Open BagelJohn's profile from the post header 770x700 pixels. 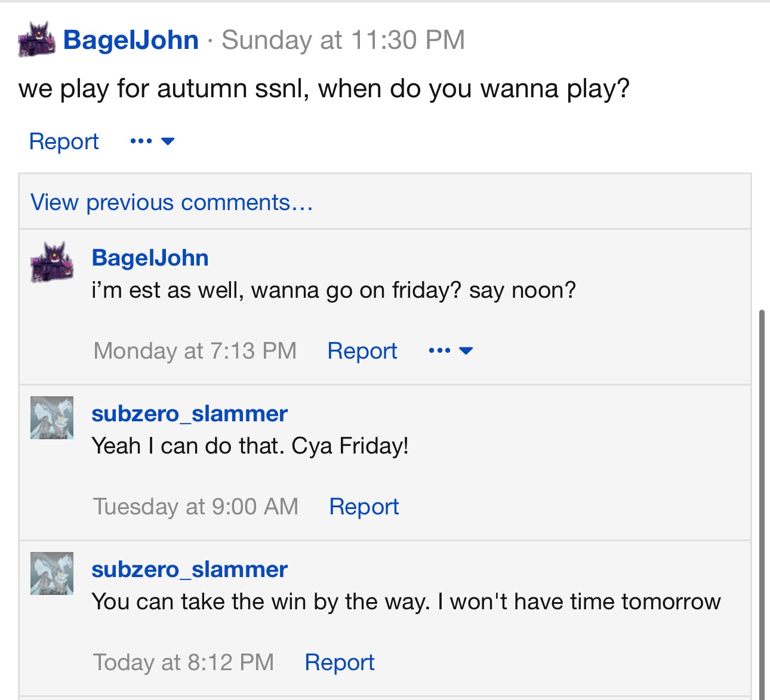(x=131, y=40)
